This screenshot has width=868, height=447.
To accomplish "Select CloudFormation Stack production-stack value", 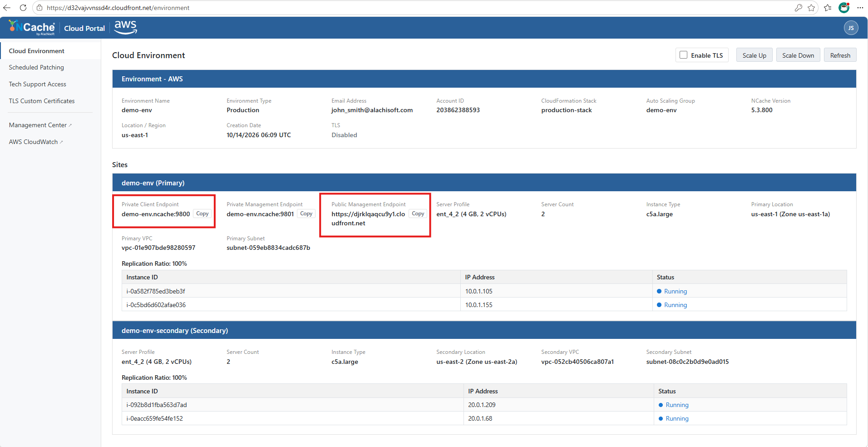I will coord(567,110).
